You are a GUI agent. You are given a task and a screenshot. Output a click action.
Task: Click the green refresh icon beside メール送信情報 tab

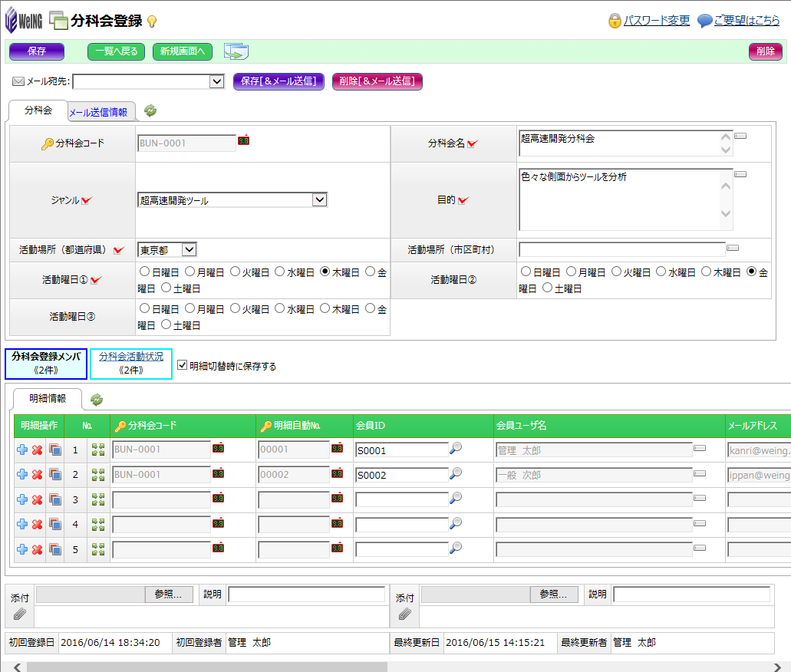click(x=150, y=111)
